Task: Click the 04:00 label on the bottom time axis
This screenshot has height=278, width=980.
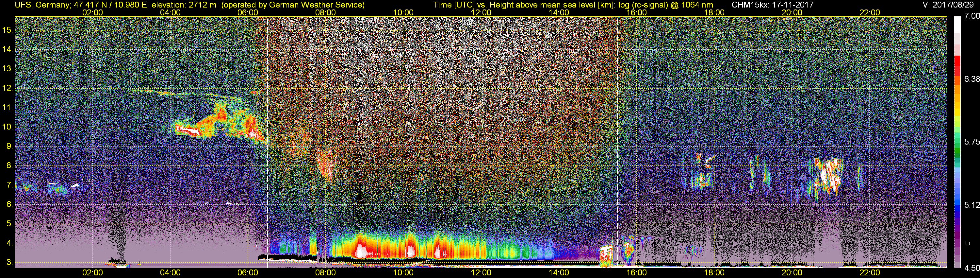Action: (x=170, y=273)
